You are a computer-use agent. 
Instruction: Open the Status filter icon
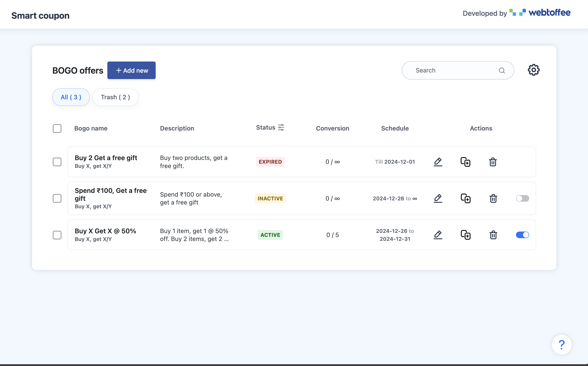pos(281,128)
